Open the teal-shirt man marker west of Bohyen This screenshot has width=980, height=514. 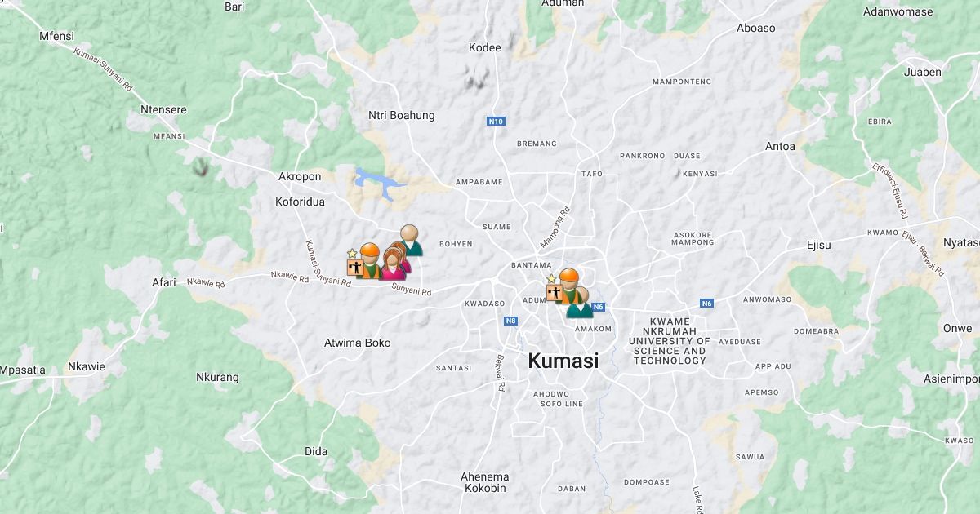411,240
